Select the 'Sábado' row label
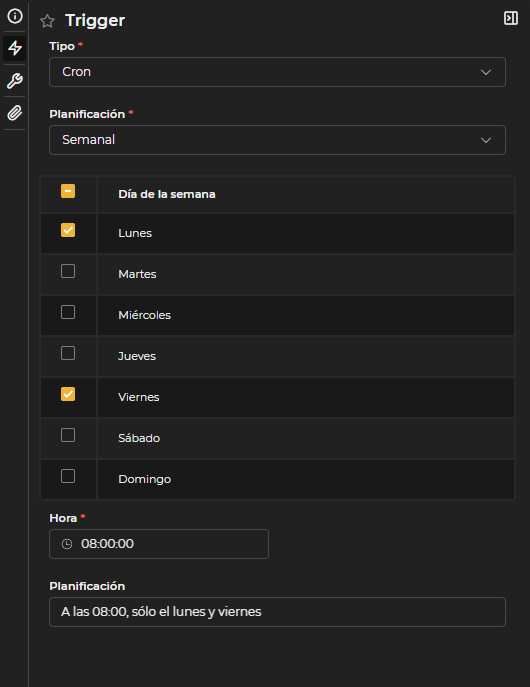Screen dimensions: 530x687 139,438
